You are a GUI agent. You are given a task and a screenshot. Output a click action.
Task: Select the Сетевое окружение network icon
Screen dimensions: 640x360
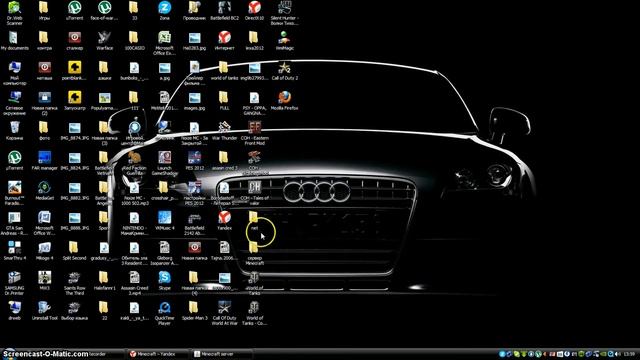pyautogui.click(x=14, y=103)
